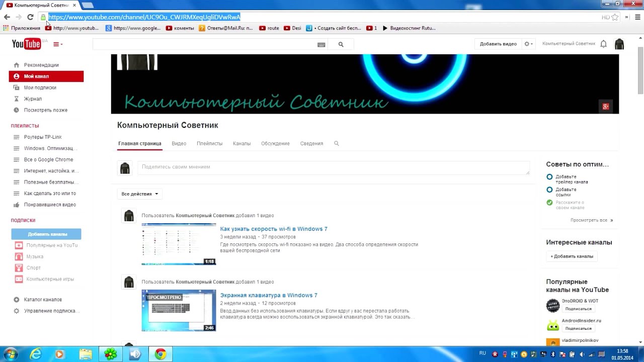This screenshot has width=644, height=362.
Task: Go back with browser back arrow
Action: click(7, 17)
